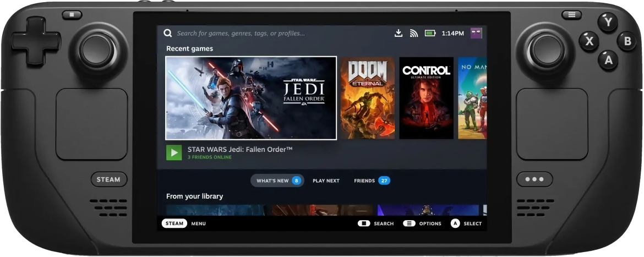644x257 pixels.
Task: Click MENU label in footer bar
Action: pos(198,223)
